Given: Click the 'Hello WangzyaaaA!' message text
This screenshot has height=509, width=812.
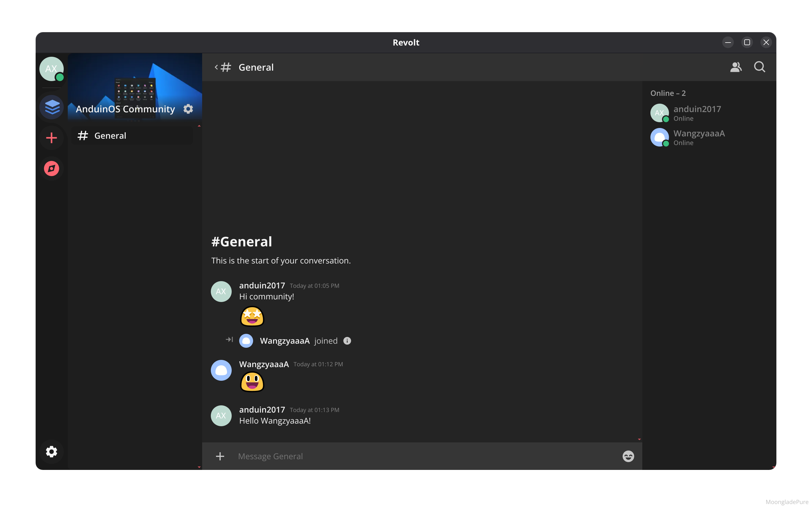Looking at the screenshot, I should (x=275, y=421).
